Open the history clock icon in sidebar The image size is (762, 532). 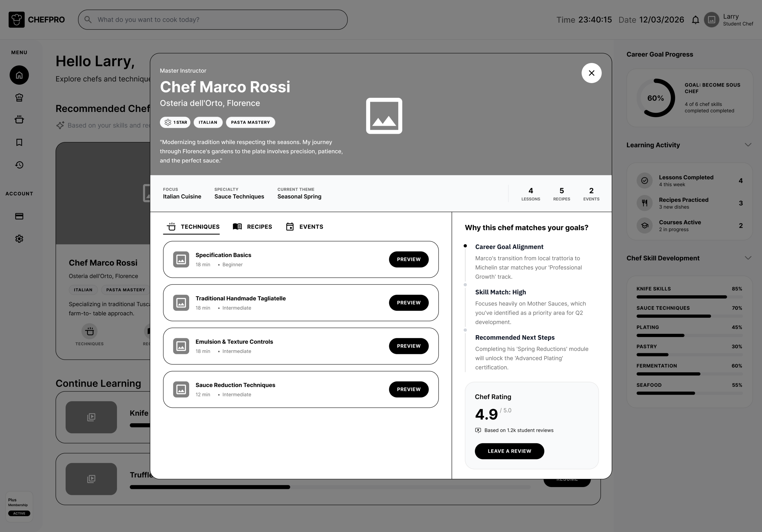19,165
